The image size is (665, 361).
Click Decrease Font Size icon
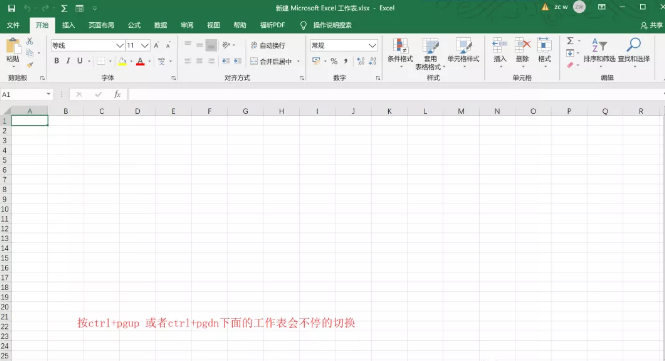(168, 45)
